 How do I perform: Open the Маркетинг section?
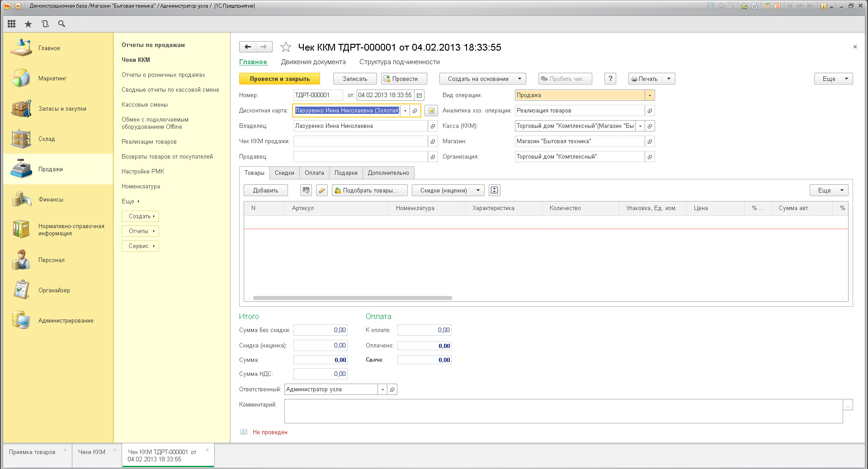tap(58, 78)
